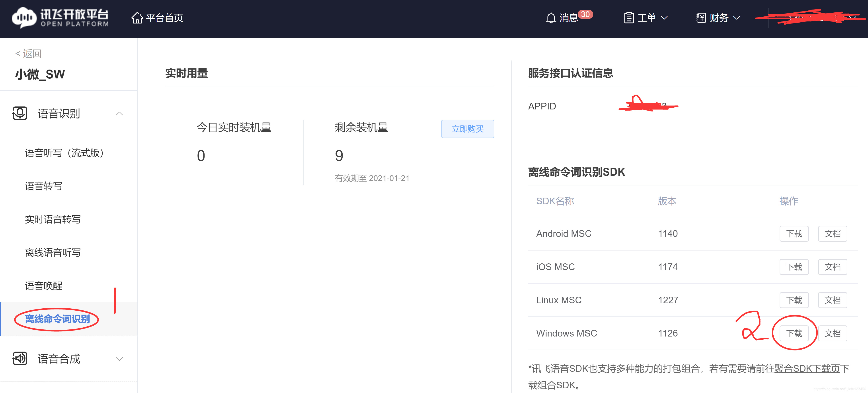Follow the 聚合SDK下载页 link

click(807, 369)
